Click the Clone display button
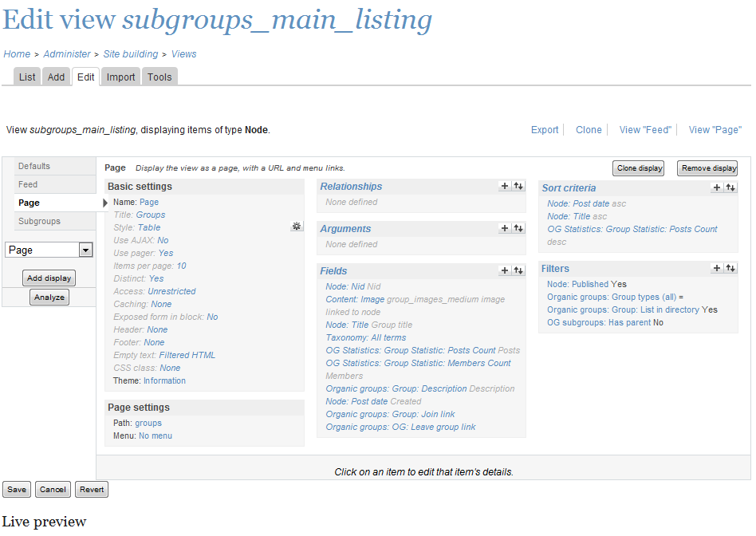 [639, 168]
